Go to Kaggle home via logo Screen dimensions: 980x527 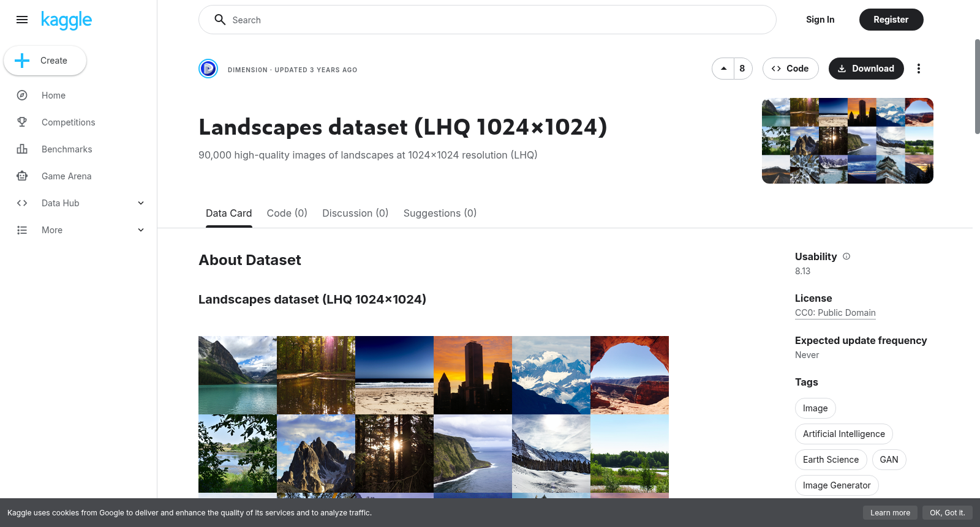click(66, 20)
